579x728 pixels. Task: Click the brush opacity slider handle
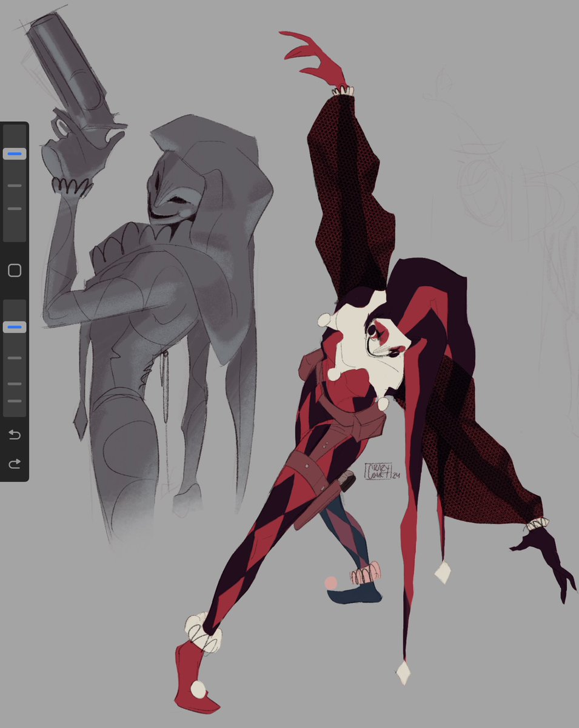click(x=15, y=327)
